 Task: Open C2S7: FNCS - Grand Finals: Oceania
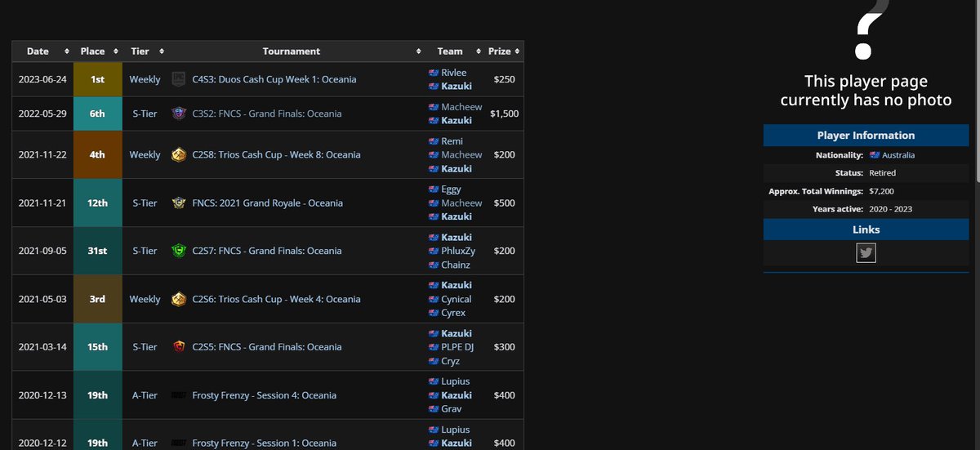click(267, 251)
